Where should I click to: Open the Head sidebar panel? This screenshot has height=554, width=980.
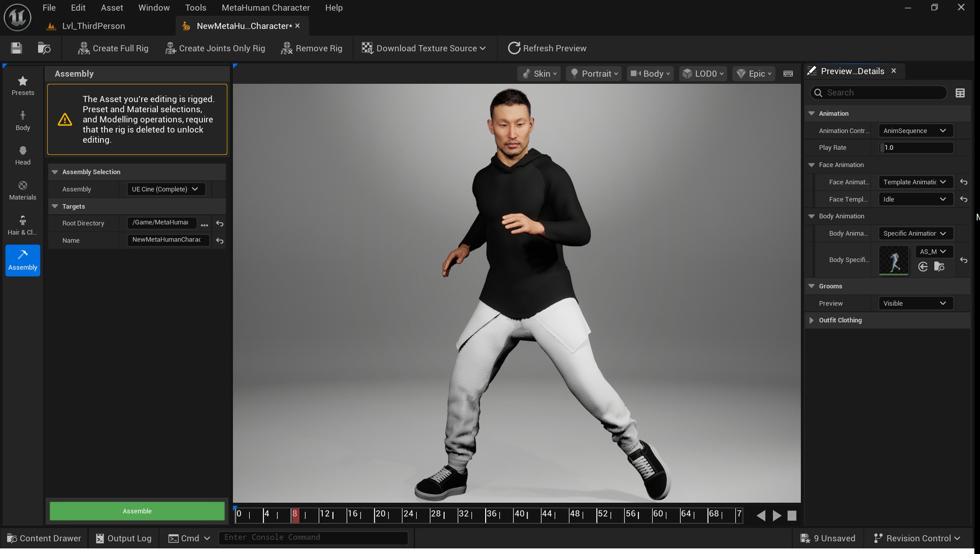23,155
